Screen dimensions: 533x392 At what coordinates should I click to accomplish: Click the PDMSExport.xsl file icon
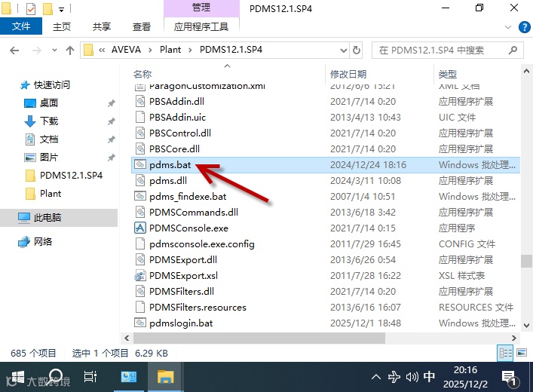click(x=140, y=275)
